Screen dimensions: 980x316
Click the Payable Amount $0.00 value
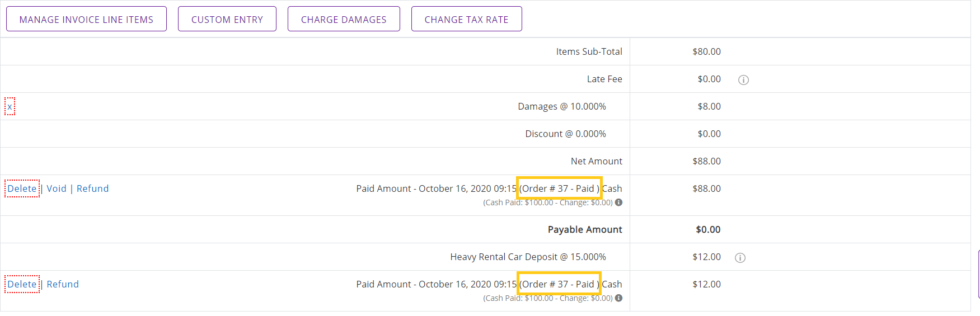[708, 229]
